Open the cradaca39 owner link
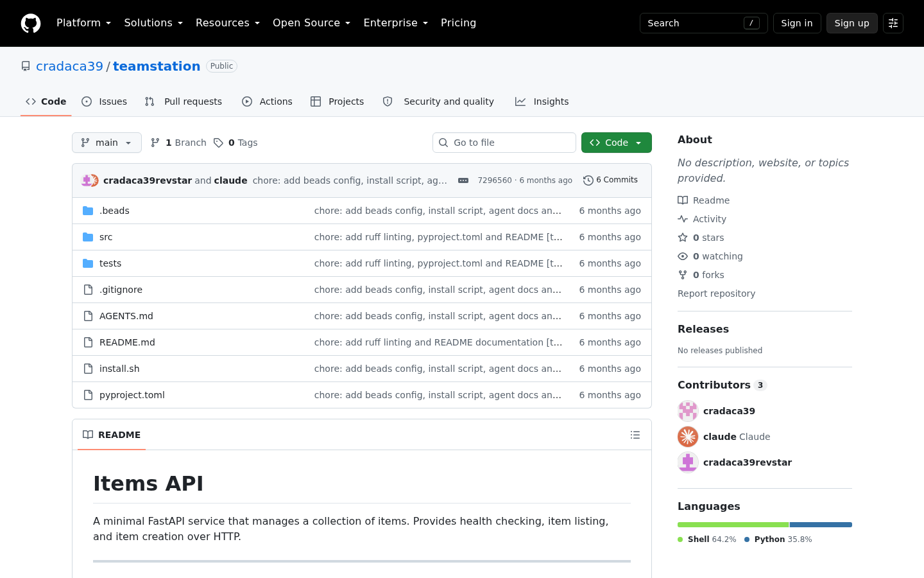 tap(69, 66)
